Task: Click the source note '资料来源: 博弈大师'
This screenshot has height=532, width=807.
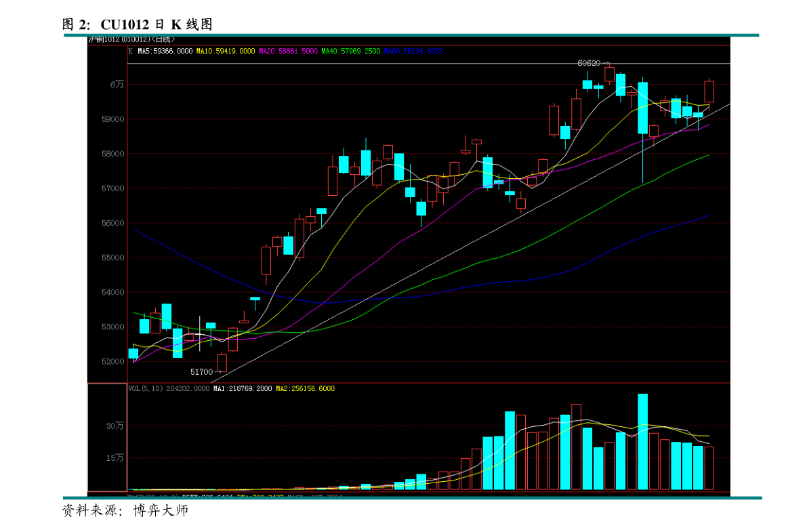Action: click(x=125, y=510)
